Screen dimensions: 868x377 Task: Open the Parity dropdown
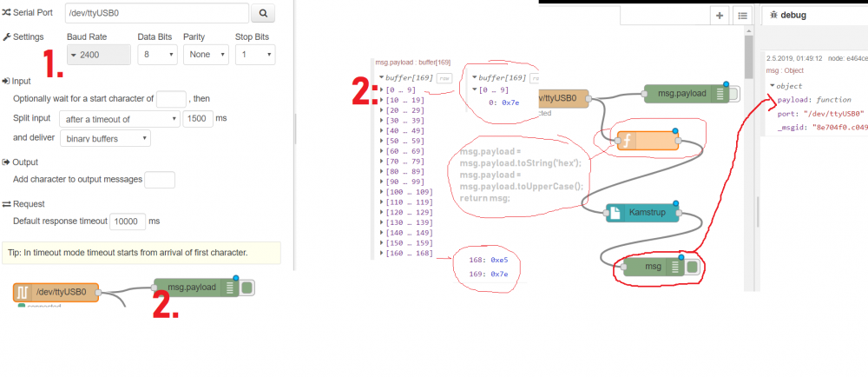click(206, 54)
